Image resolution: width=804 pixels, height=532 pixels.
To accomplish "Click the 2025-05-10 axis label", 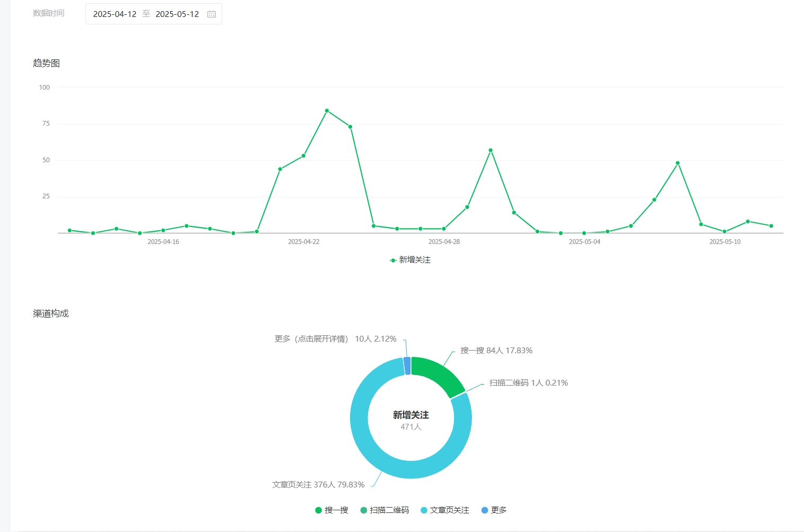I will coord(725,242).
